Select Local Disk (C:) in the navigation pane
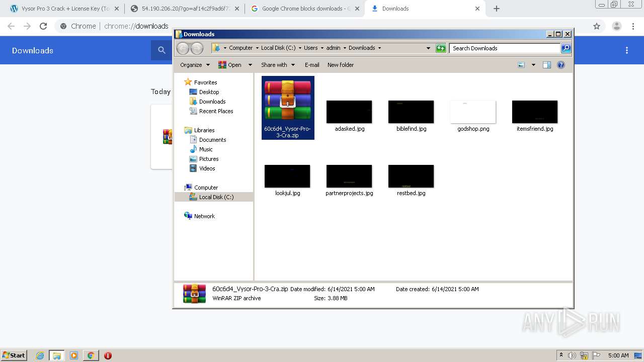The height and width of the screenshot is (362, 644). [216, 197]
